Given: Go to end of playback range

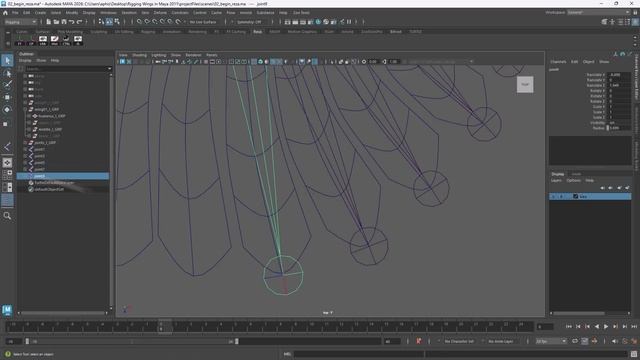Looking at the screenshot, I should pos(634,327).
